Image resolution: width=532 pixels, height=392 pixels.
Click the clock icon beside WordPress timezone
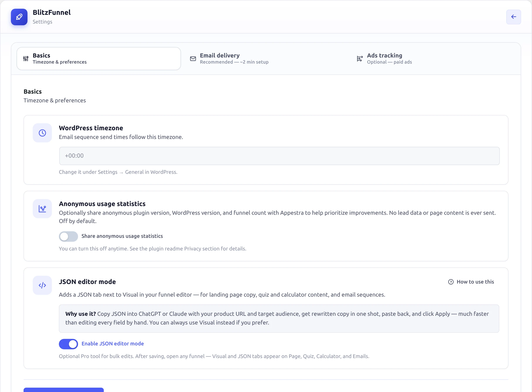tap(42, 133)
